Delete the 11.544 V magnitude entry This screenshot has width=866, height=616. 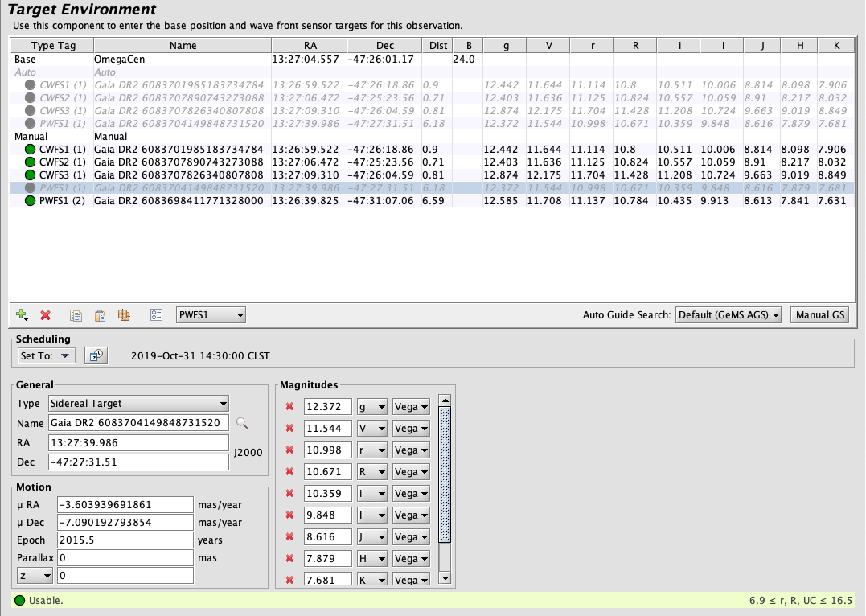click(289, 428)
